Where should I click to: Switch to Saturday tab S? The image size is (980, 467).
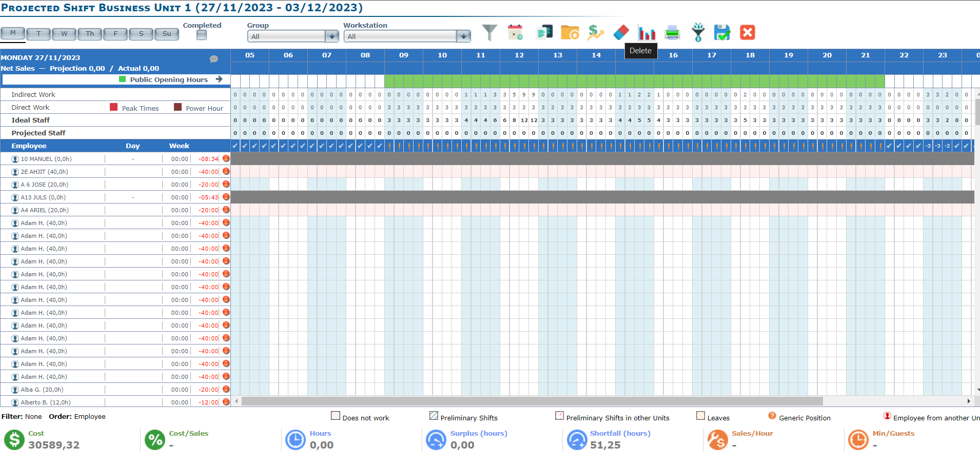[x=141, y=34]
